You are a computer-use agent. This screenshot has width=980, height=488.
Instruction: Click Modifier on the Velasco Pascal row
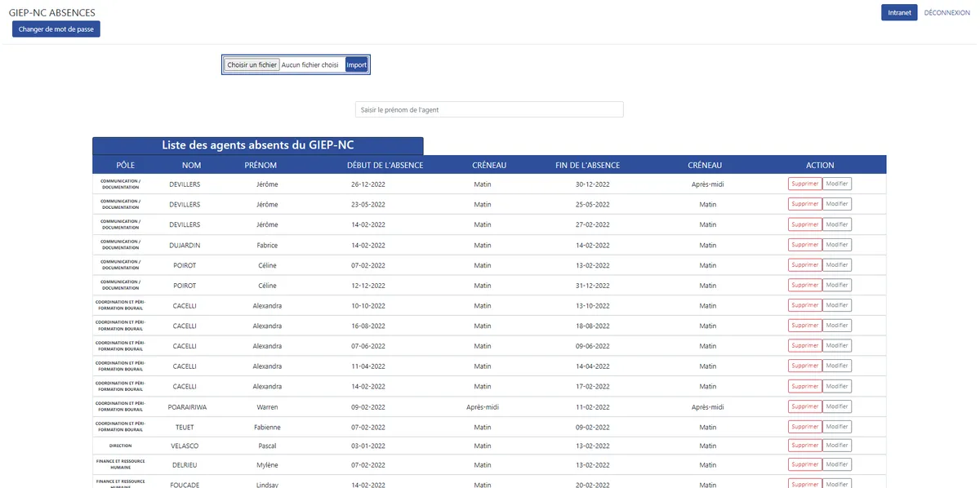tap(837, 446)
